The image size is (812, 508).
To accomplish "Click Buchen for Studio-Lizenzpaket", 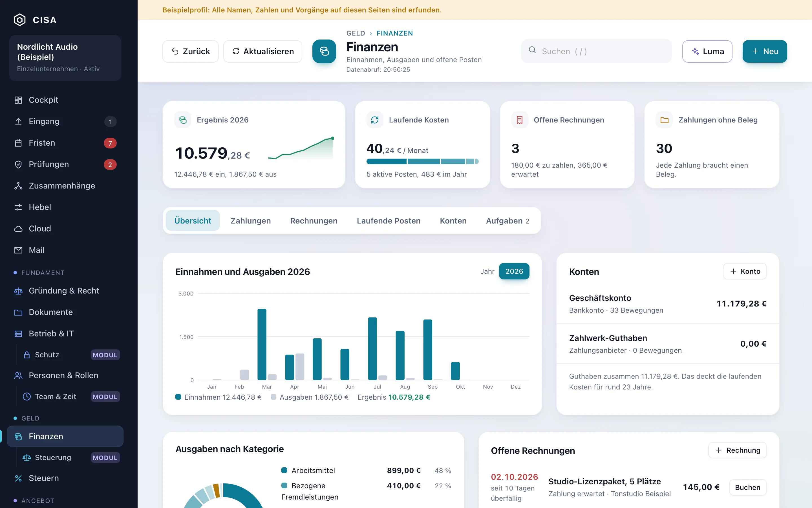I will point(748,487).
